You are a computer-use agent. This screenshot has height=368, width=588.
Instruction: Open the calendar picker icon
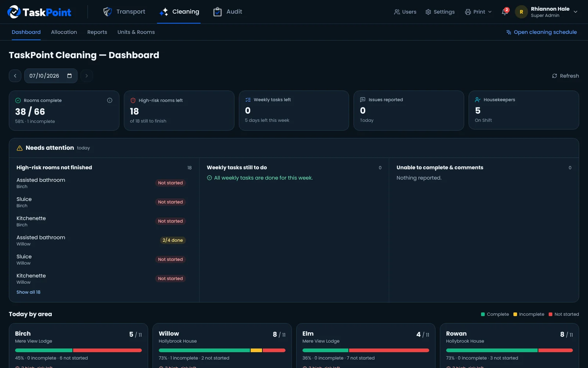(x=69, y=76)
